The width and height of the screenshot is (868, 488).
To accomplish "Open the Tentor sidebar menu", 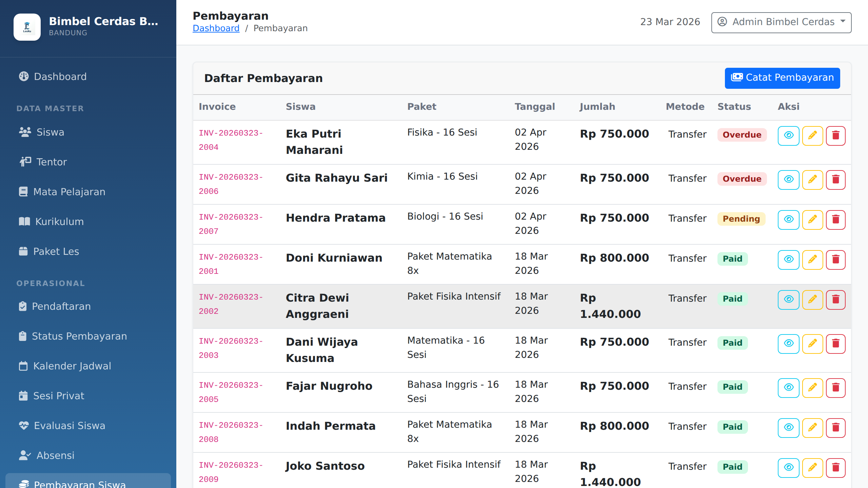I will pos(52,162).
